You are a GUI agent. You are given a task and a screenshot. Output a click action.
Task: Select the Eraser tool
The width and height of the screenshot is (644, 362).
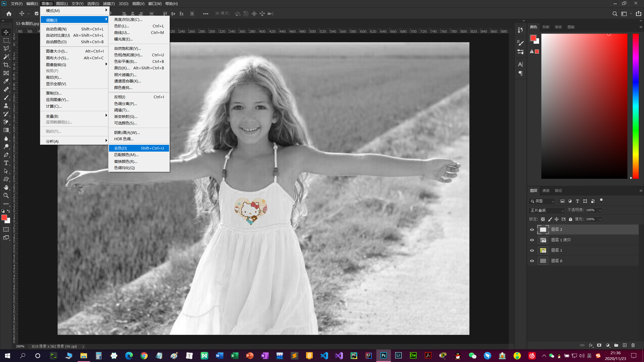pos(6,122)
